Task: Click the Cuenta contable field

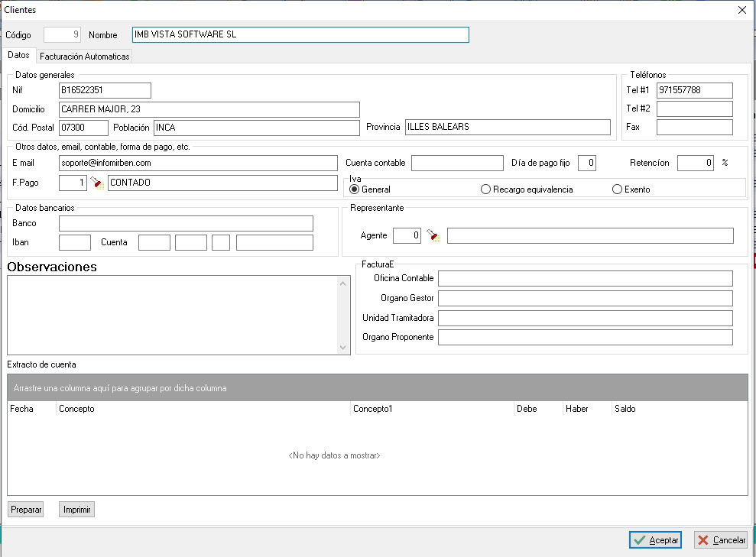Action: (x=457, y=163)
